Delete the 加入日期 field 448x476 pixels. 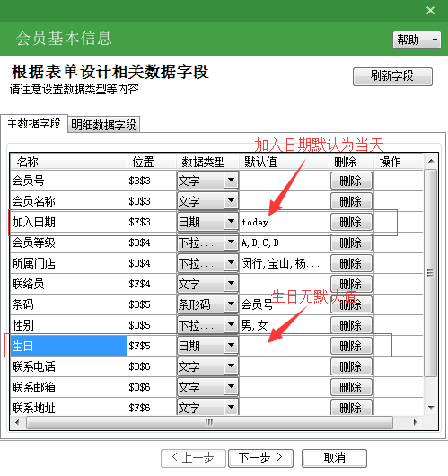[x=351, y=222]
